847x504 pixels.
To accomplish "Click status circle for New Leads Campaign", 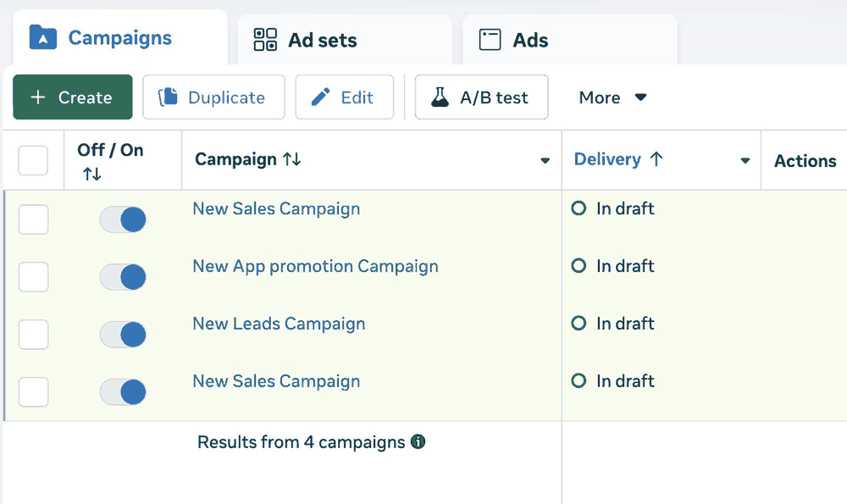I will point(579,323).
